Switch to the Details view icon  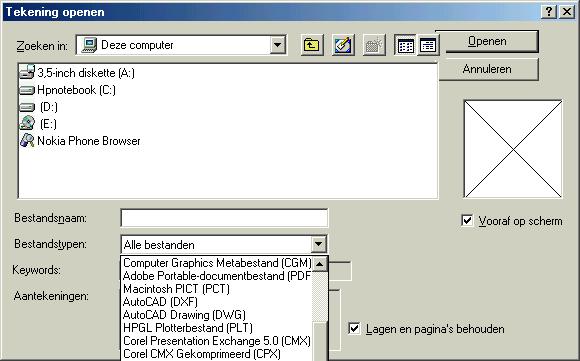(x=428, y=45)
